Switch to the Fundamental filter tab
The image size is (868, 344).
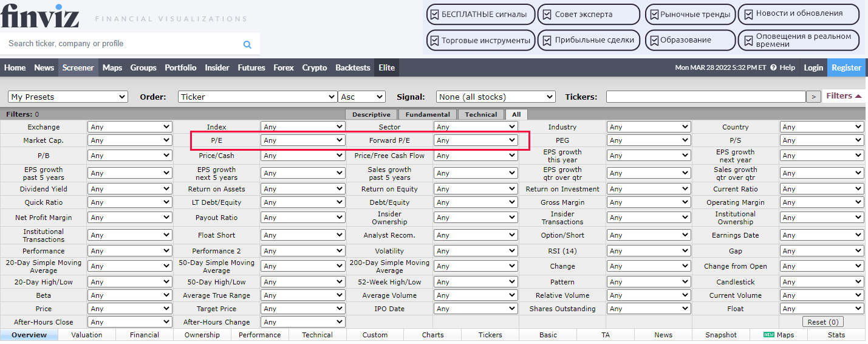[x=428, y=114]
